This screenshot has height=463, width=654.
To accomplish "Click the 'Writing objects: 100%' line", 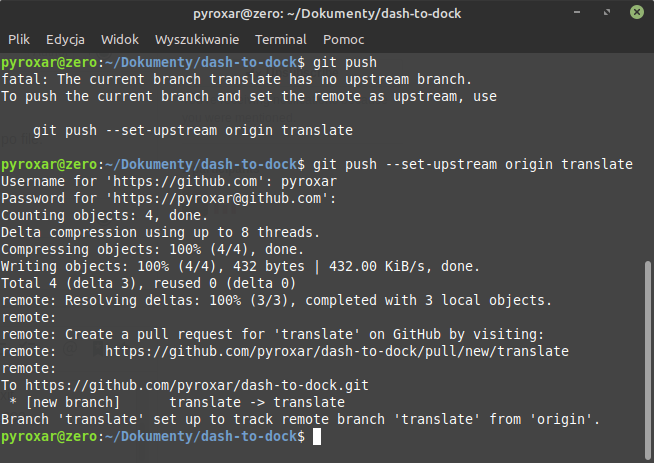I will click(241, 267).
